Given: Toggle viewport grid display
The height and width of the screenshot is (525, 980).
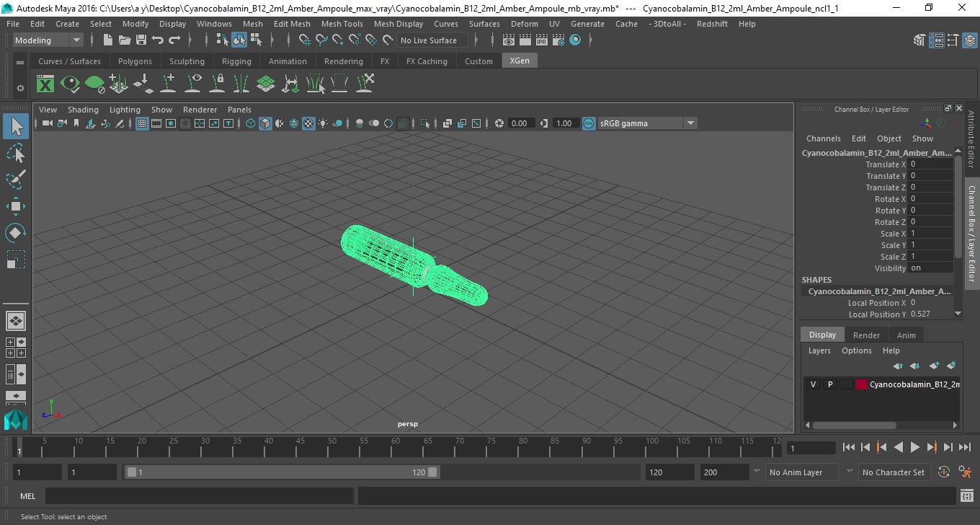Looking at the screenshot, I should [142, 123].
